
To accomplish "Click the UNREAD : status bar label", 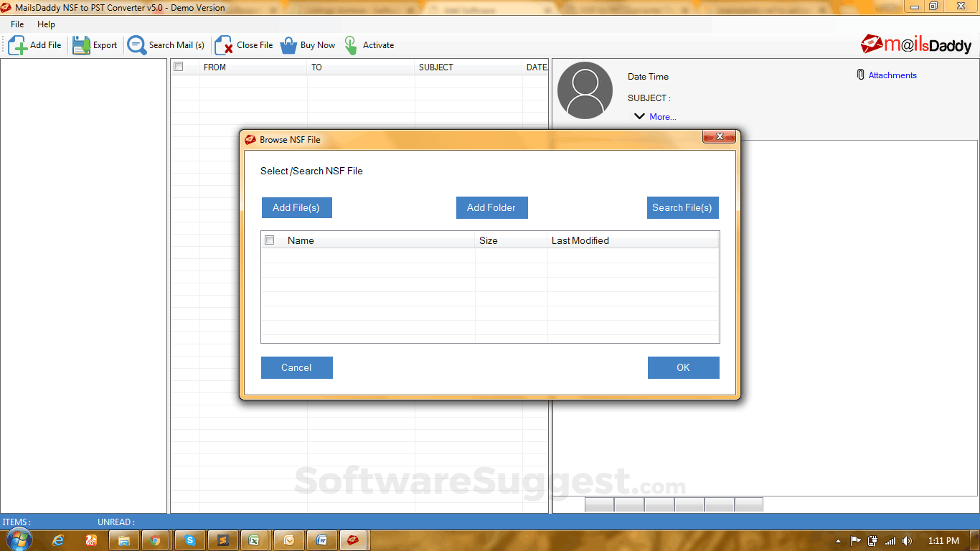I will pos(116,522).
